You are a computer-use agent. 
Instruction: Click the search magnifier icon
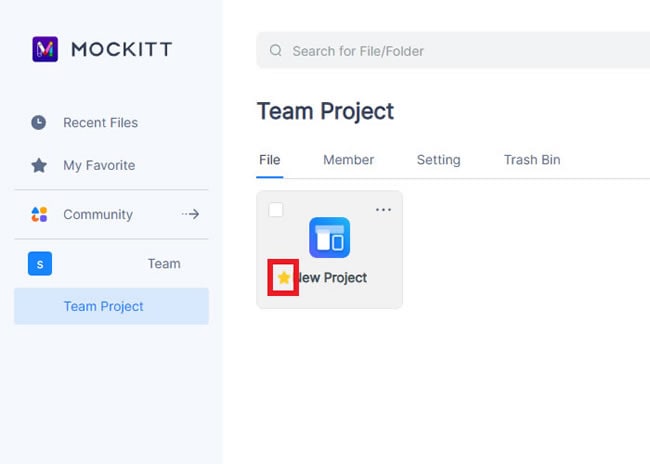(276, 51)
